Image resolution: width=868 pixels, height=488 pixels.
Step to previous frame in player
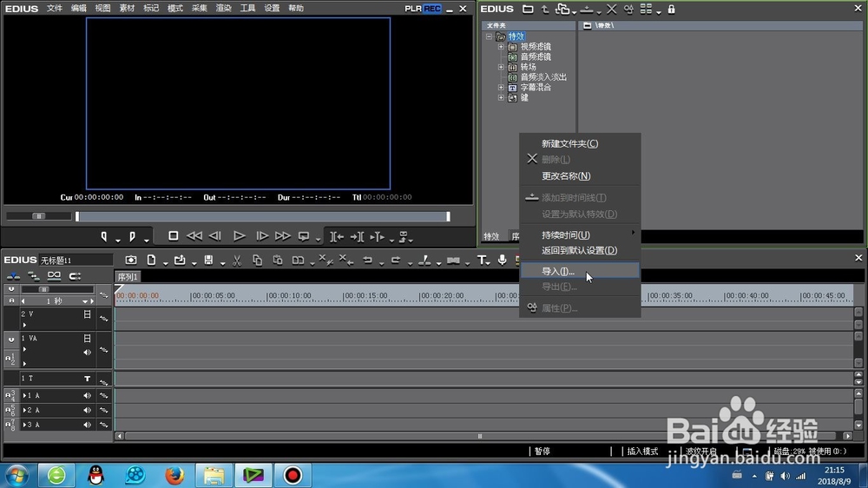(x=215, y=236)
